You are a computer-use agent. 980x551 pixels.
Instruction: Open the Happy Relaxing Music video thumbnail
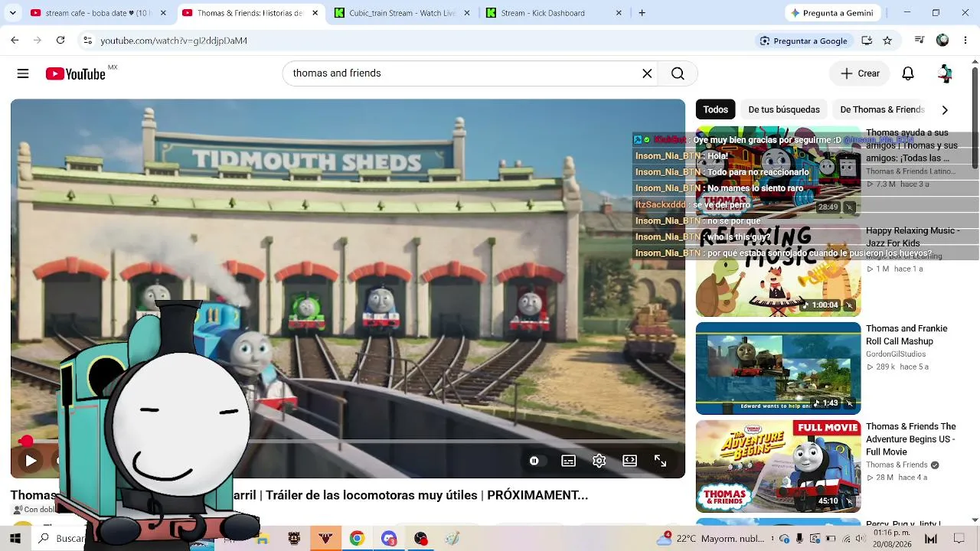point(778,270)
